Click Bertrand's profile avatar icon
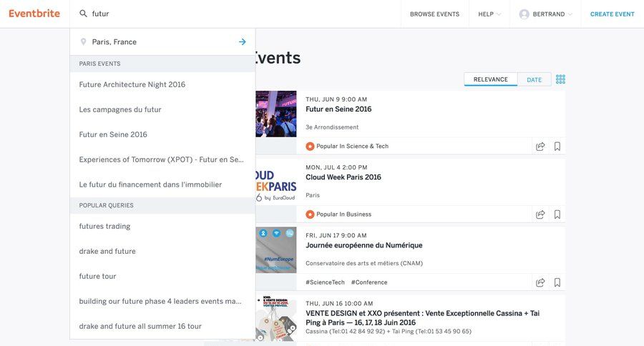 524,14
